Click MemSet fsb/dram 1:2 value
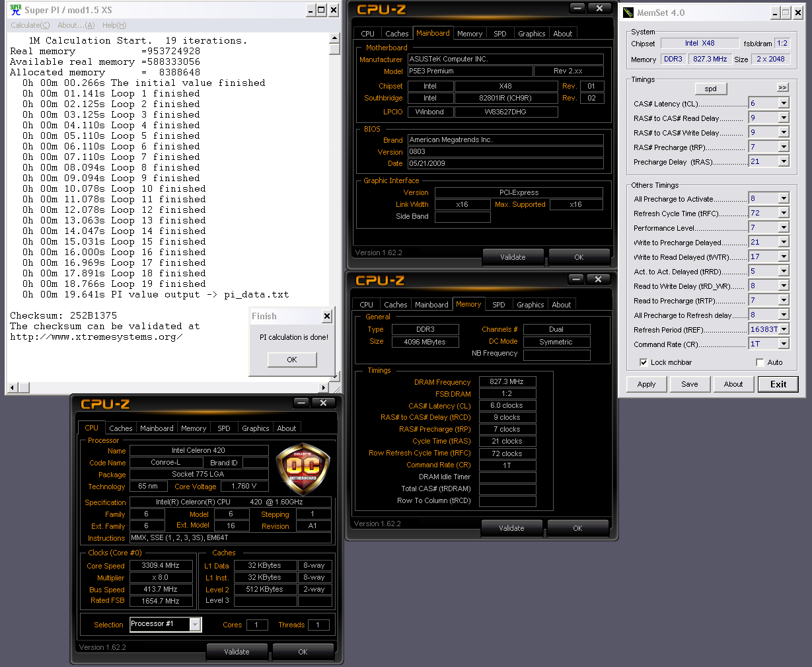 click(782, 43)
